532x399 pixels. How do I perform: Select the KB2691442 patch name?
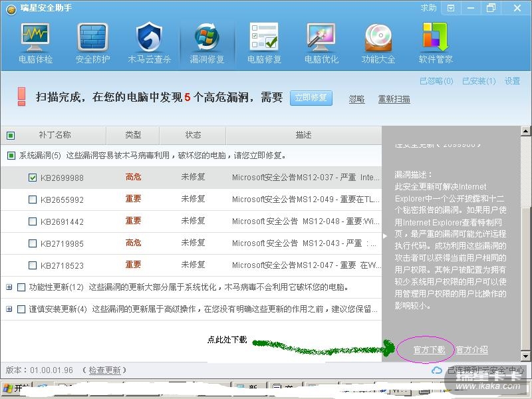pos(62,222)
